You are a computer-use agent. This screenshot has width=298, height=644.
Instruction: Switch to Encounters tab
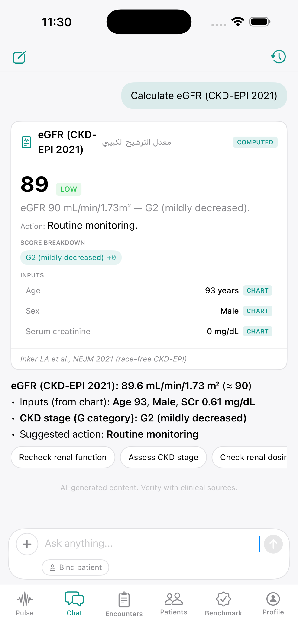124,604
